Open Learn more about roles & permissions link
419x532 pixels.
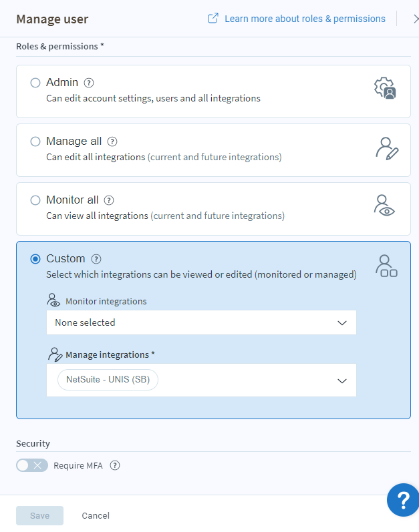[x=304, y=19]
